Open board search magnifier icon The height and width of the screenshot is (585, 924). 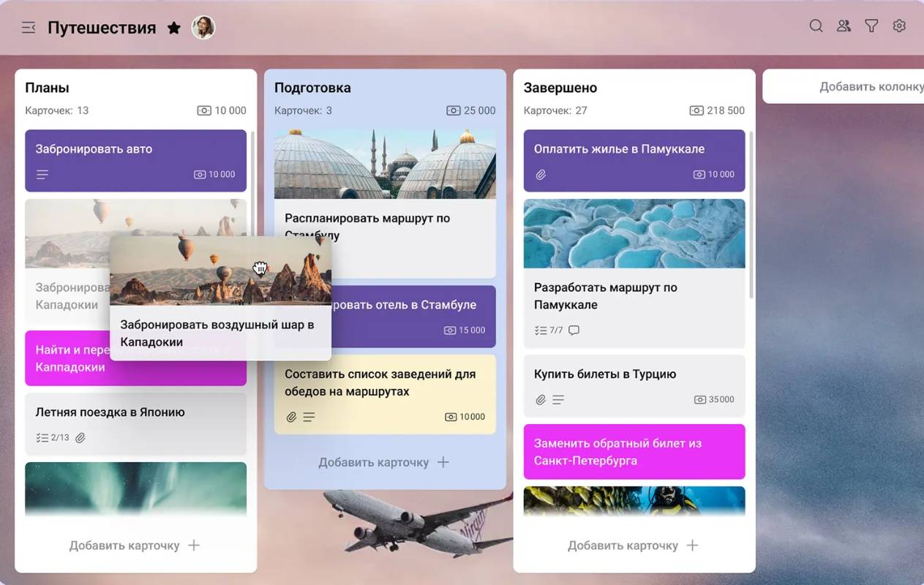[816, 26]
